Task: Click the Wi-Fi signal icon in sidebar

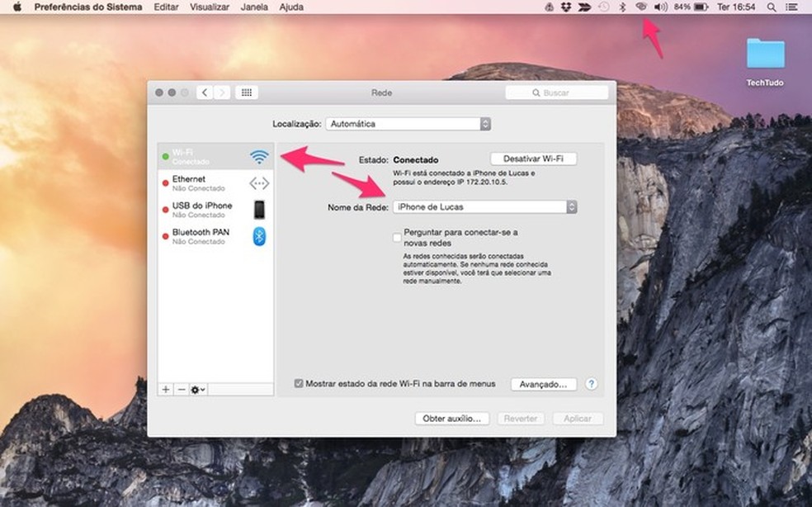Action: 259,156
